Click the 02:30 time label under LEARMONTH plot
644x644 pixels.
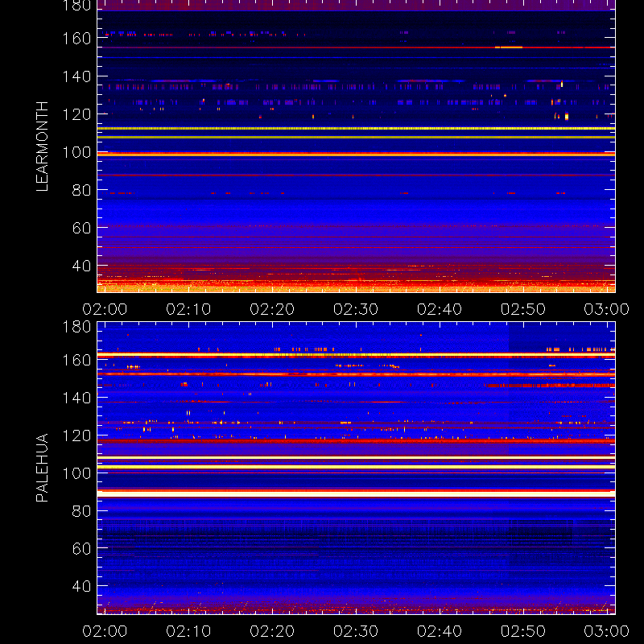tap(356, 309)
